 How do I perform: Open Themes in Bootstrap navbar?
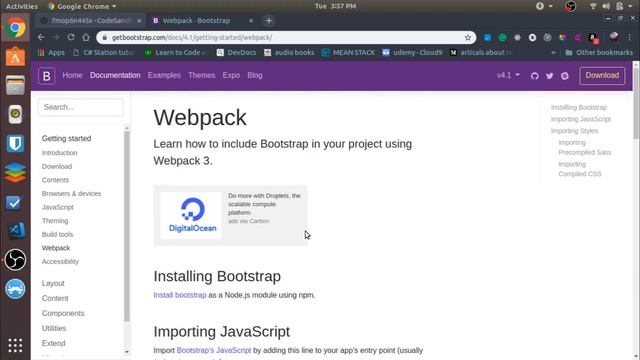[x=202, y=75]
